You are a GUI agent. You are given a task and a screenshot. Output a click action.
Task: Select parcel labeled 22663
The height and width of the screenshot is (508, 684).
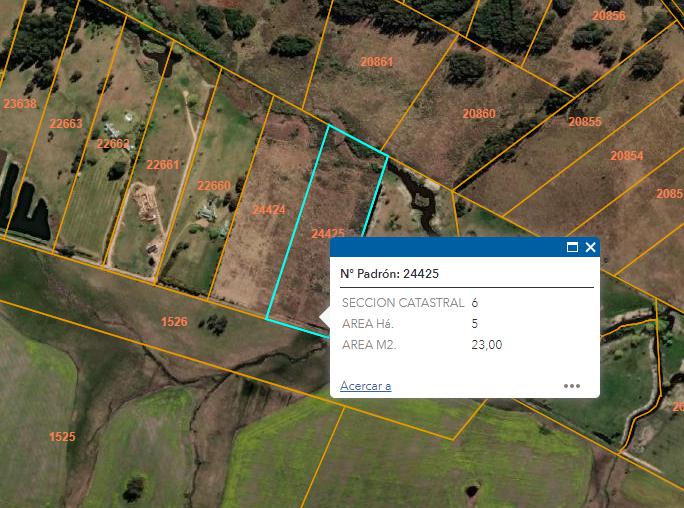(66, 123)
